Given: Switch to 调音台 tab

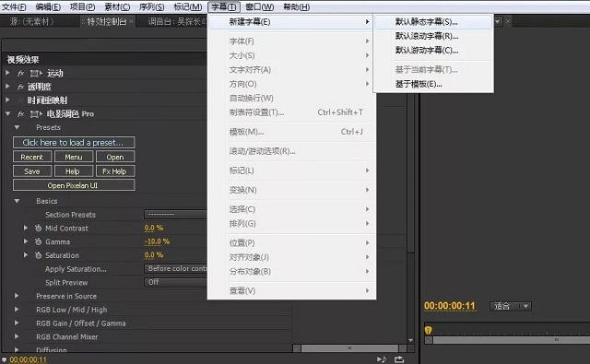Looking at the screenshot, I should coord(176,21).
